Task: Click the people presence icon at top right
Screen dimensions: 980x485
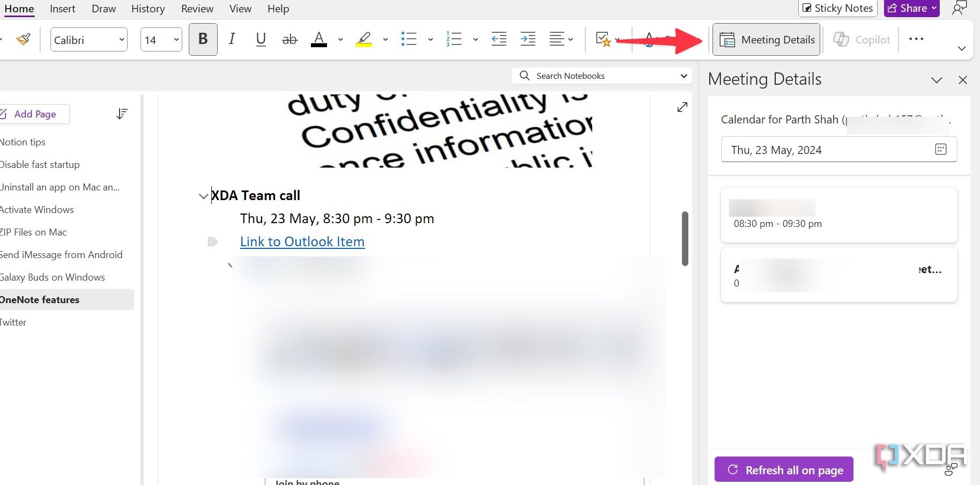Action: tap(960, 8)
